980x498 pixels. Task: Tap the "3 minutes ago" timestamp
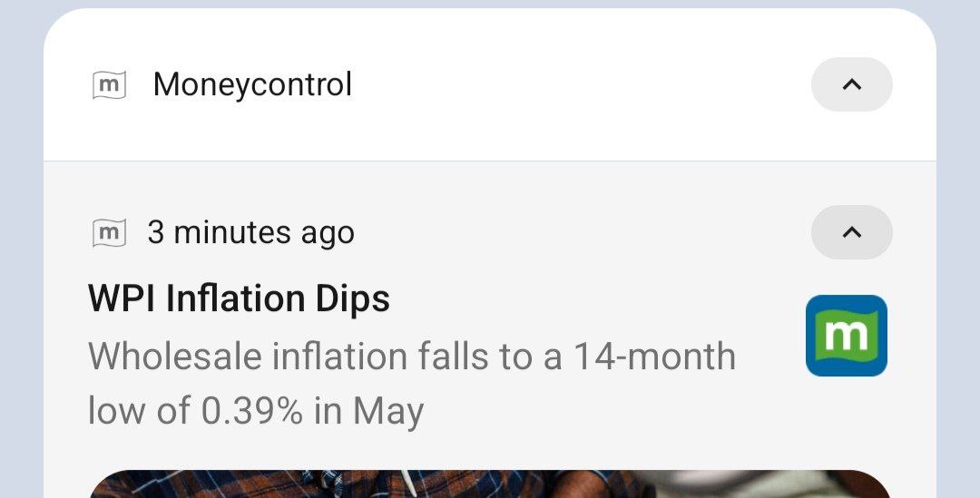(x=250, y=233)
